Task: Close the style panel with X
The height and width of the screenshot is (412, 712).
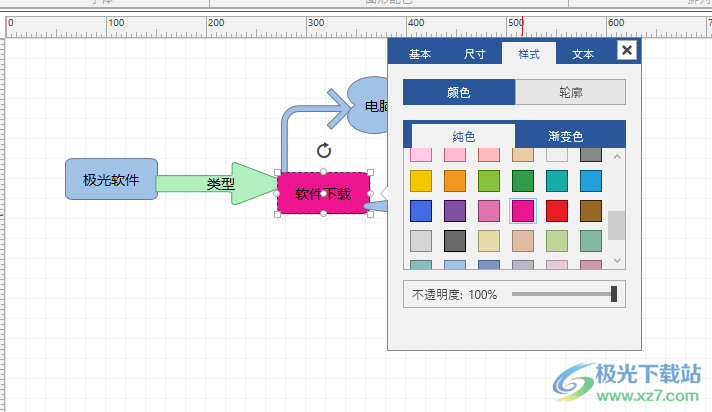Action: (x=627, y=50)
